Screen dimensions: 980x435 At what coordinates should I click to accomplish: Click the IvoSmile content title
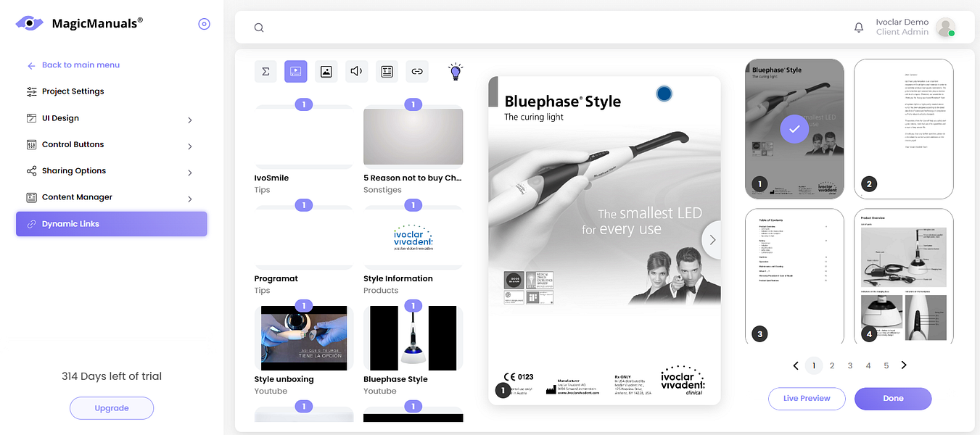click(x=271, y=178)
